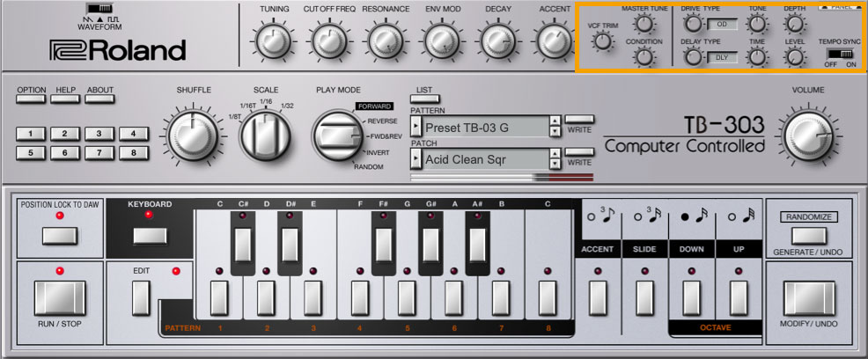868x359 pixels.
Task: Click the List button above Pattern
Action: coord(425,99)
